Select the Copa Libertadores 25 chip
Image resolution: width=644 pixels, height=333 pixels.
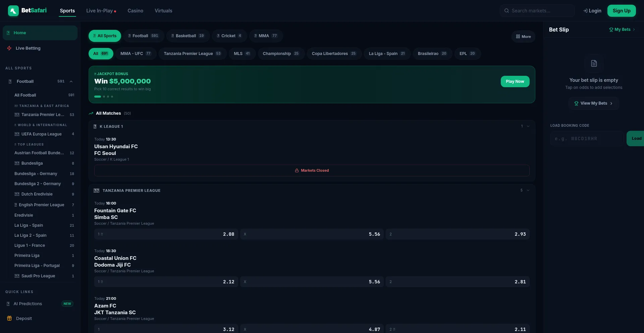pos(334,54)
